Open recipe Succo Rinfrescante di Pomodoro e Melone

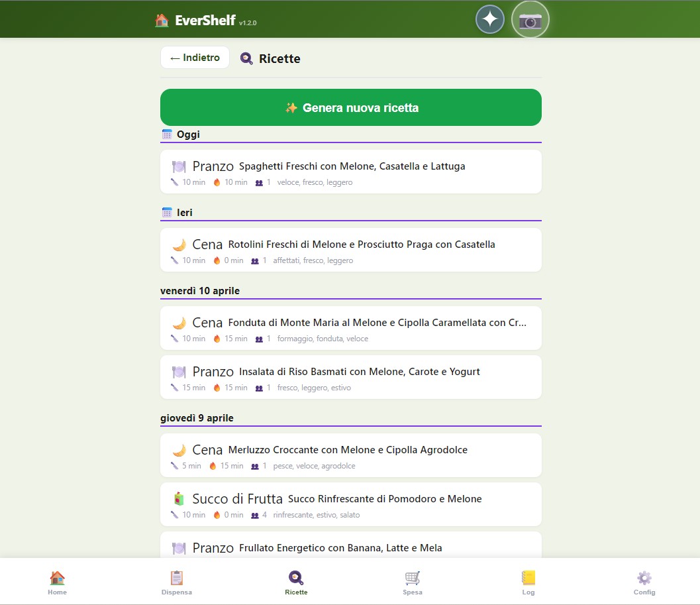point(351,504)
